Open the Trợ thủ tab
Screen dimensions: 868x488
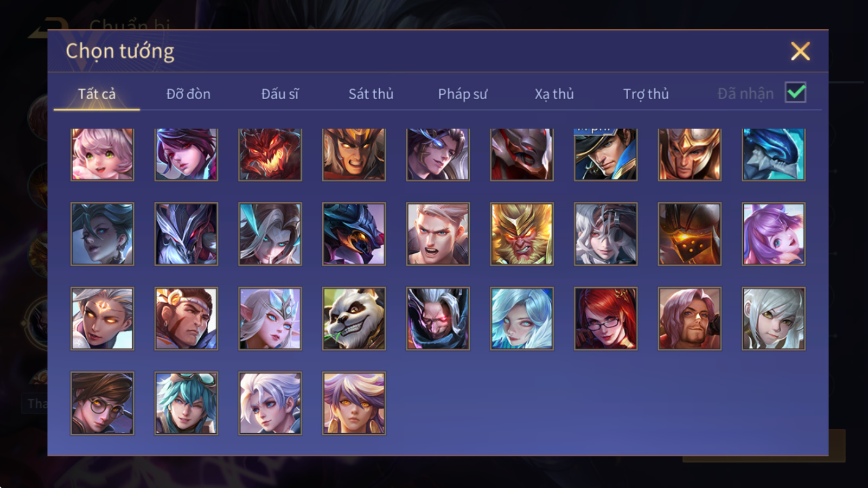point(646,94)
